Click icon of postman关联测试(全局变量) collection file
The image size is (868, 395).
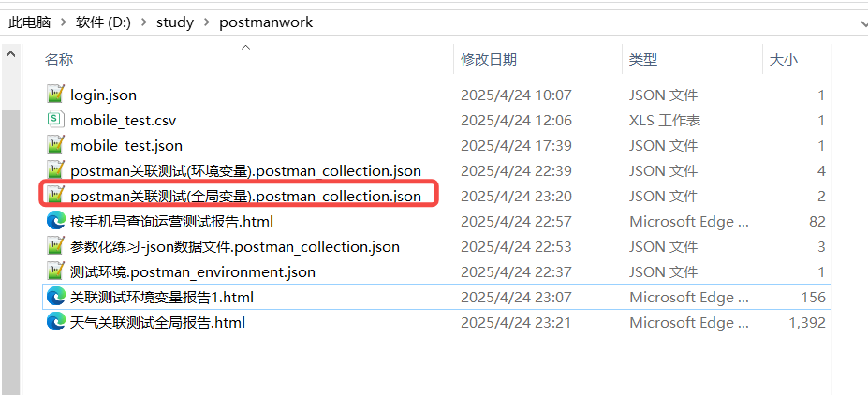coord(55,196)
